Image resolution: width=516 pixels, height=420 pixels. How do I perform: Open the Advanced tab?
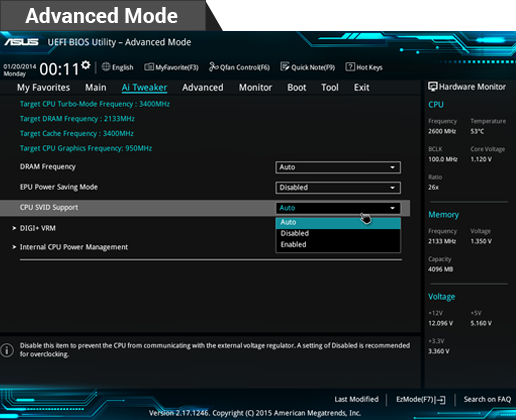tap(203, 88)
